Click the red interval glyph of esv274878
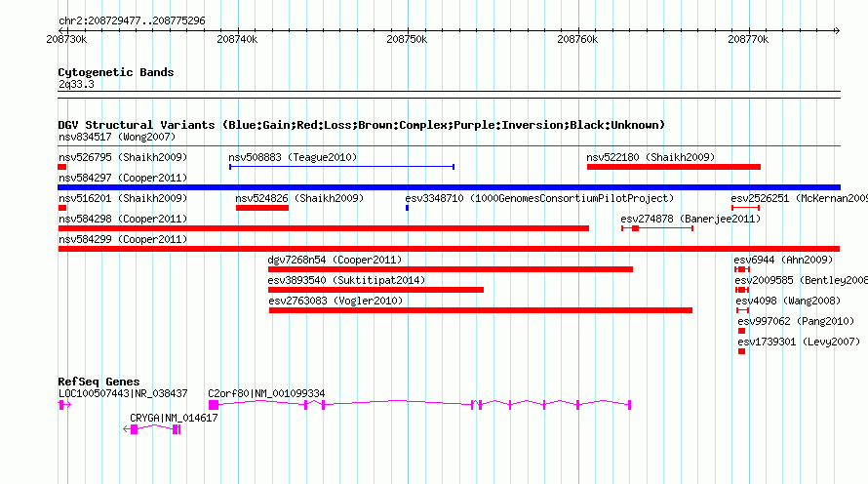Screen dimensions: 868x484 click(657, 228)
